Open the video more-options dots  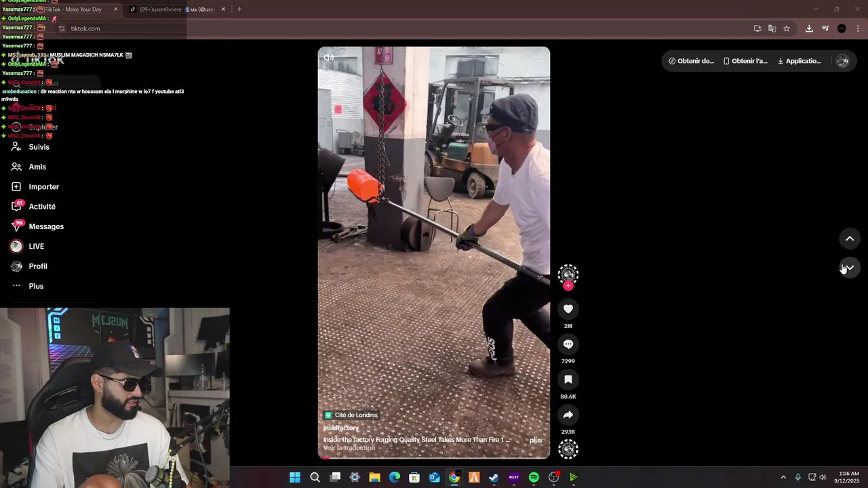(x=537, y=57)
